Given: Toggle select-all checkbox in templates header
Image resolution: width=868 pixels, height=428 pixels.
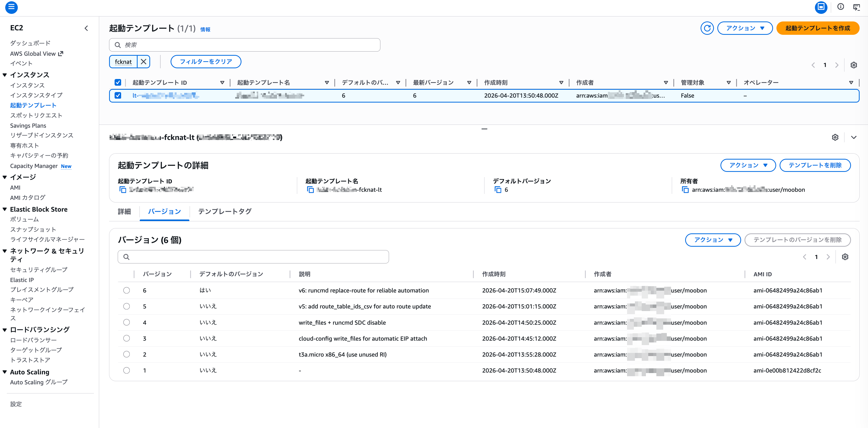Looking at the screenshot, I should tap(118, 82).
